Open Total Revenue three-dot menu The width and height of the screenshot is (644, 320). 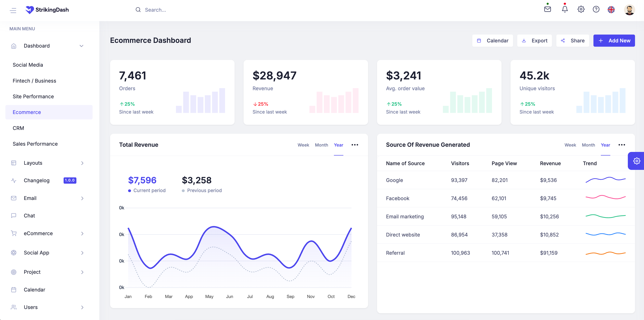tap(355, 145)
